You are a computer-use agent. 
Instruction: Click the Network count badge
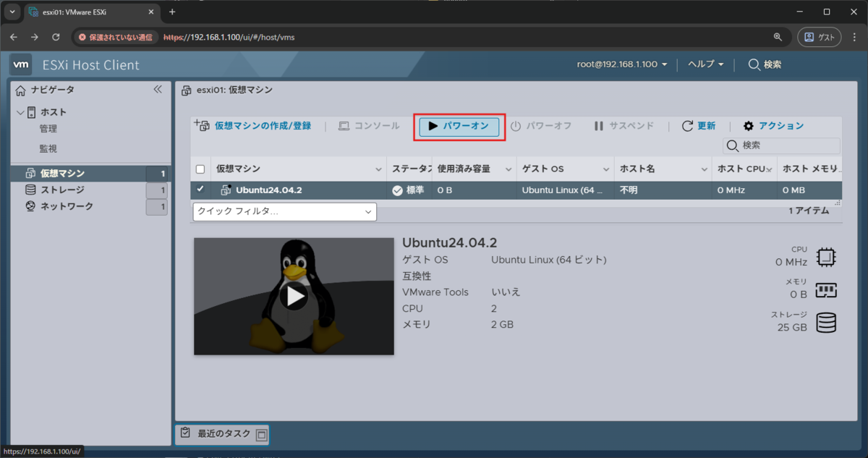pyautogui.click(x=157, y=207)
